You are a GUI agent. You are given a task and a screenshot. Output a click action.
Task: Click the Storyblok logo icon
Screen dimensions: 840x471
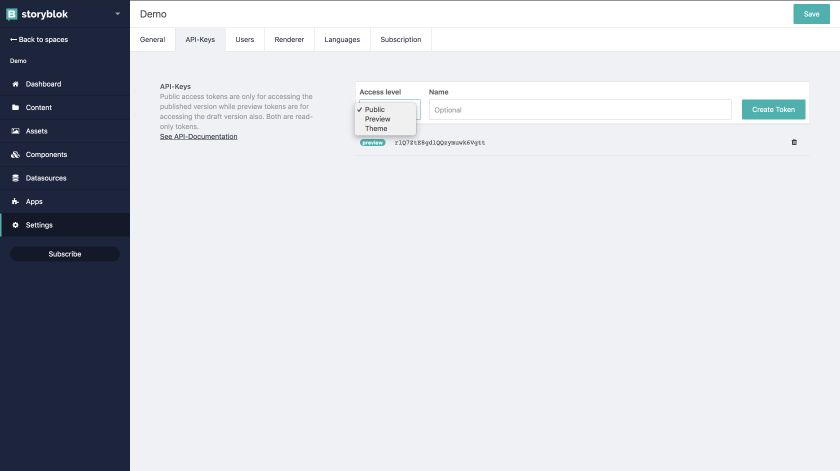click(x=12, y=14)
